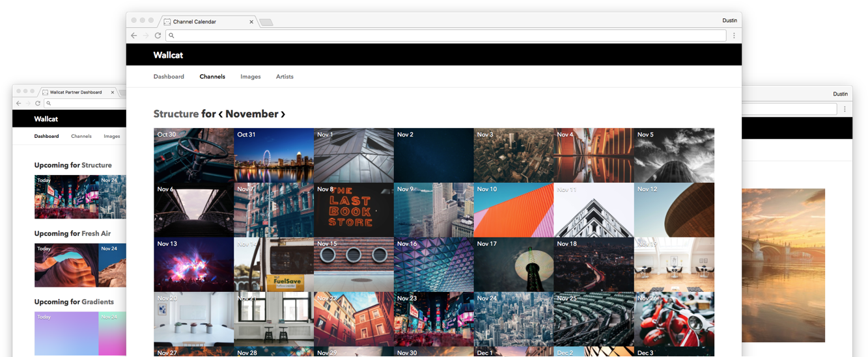Open the Nov 5 black and white image
This screenshot has height=357, width=868.
[x=674, y=155]
